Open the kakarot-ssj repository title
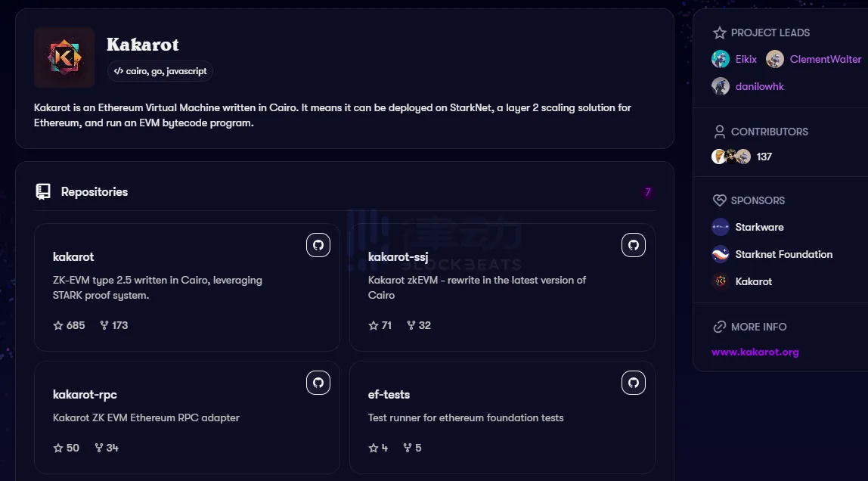This screenshot has width=868, height=481. coord(398,256)
